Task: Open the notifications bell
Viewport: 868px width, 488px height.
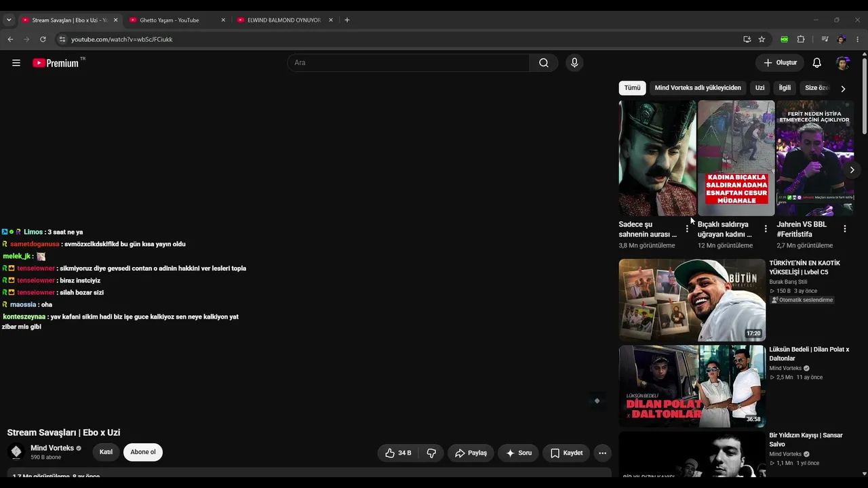Action: pos(817,63)
